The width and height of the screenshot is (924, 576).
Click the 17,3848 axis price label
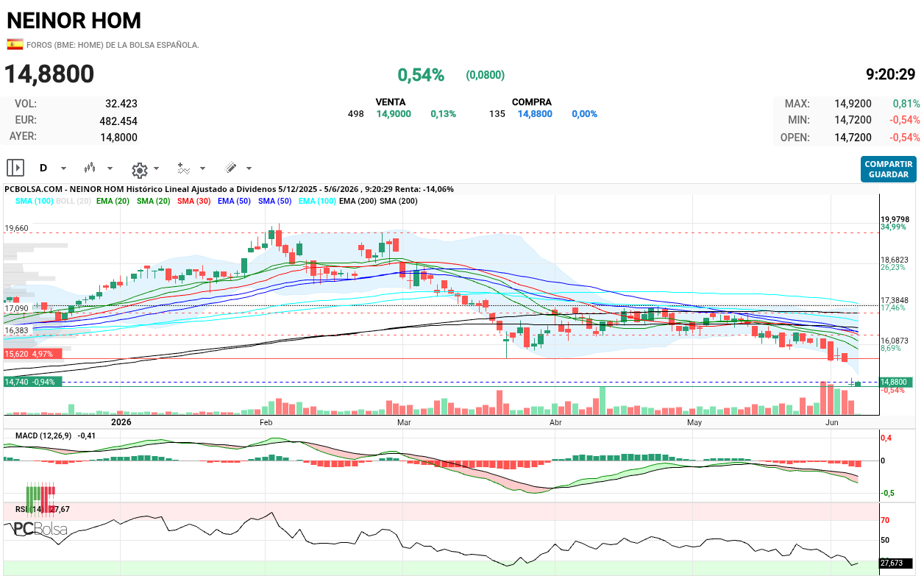[896, 300]
